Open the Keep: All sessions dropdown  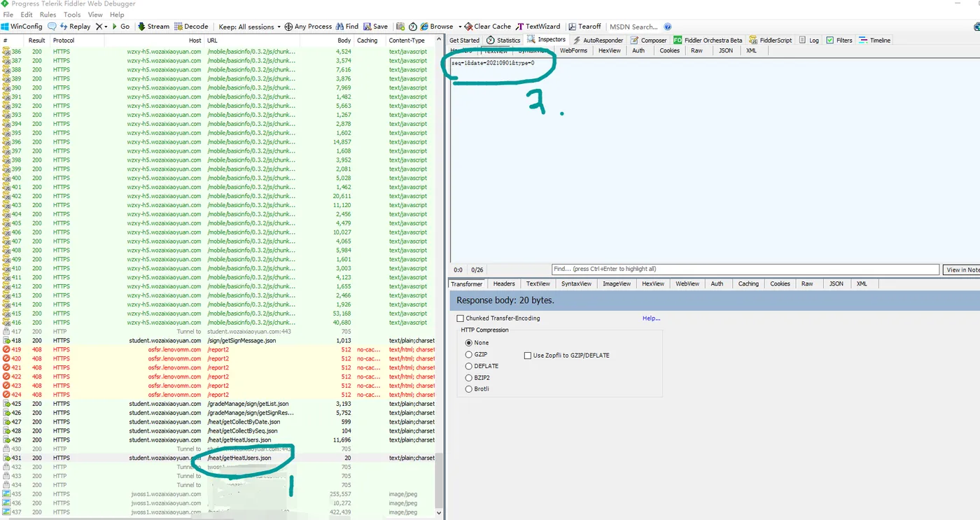click(x=250, y=27)
